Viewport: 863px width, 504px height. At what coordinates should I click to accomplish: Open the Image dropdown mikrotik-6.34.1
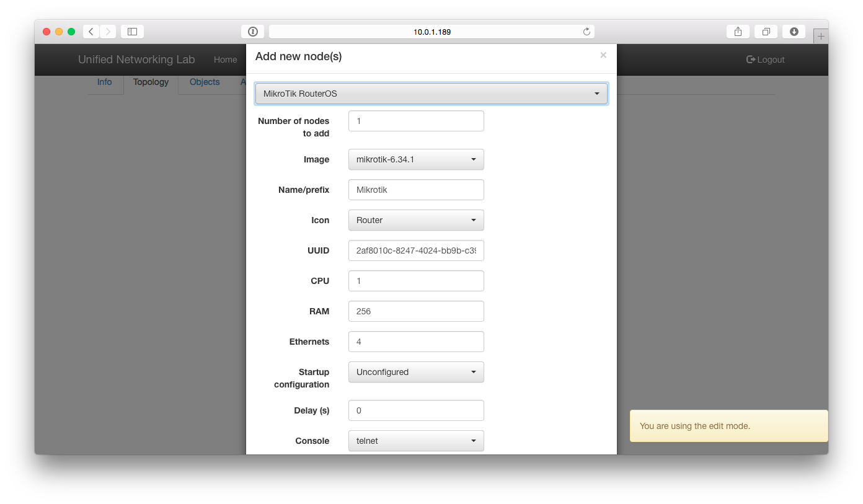click(x=416, y=159)
